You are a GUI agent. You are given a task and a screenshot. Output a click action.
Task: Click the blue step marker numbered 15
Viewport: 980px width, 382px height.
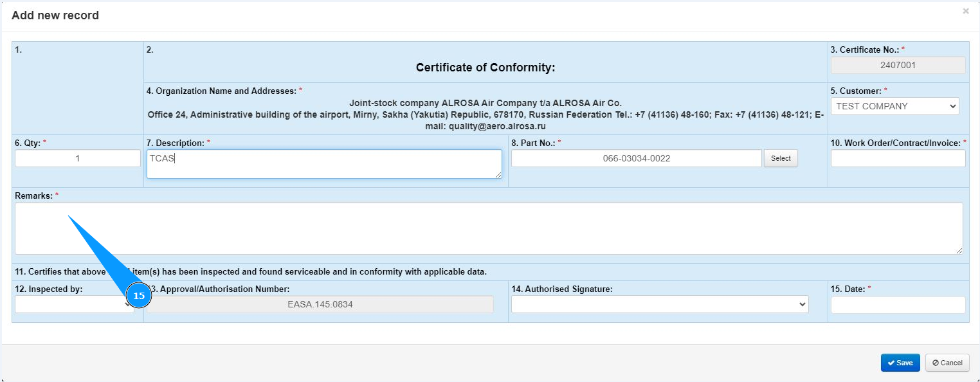point(139,296)
